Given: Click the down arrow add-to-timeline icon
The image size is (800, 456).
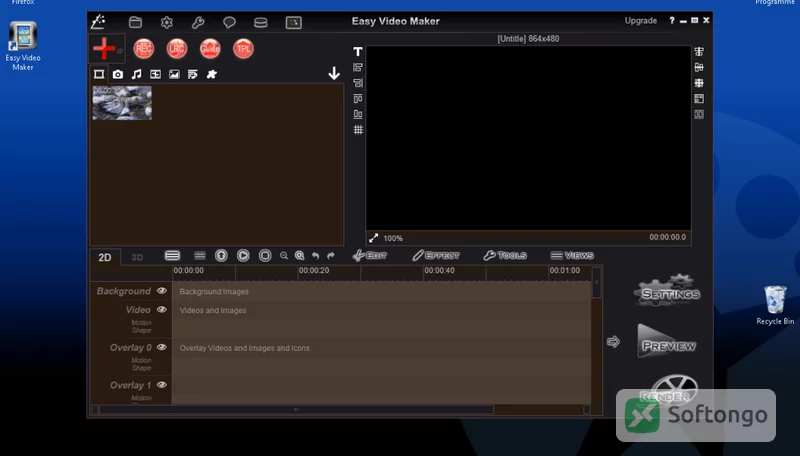Looking at the screenshot, I should pyautogui.click(x=334, y=73).
